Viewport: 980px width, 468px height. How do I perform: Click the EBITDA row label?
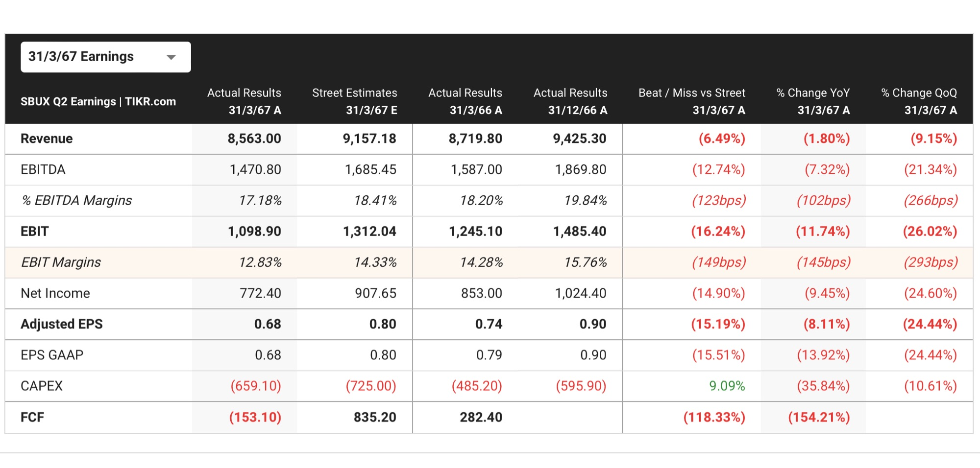pyautogui.click(x=43, y=169)
